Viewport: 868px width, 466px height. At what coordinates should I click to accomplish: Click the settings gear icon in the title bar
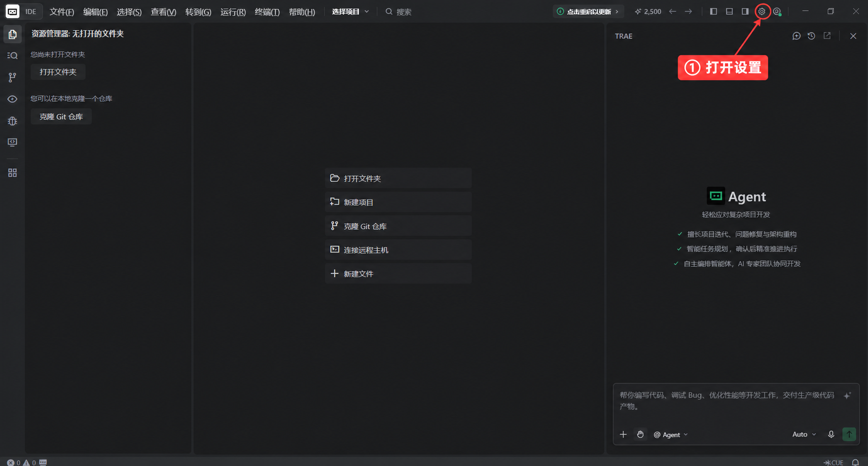(x=762, y=11)
